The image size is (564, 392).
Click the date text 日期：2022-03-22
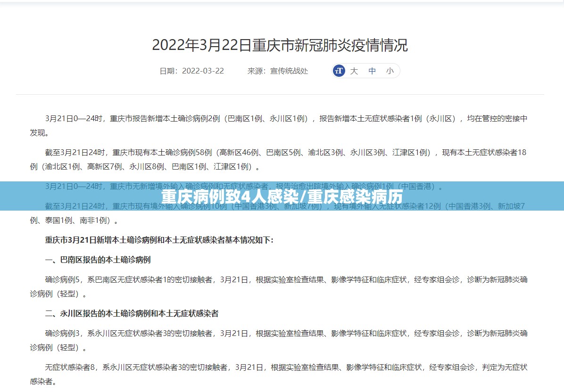pos(192,71)
